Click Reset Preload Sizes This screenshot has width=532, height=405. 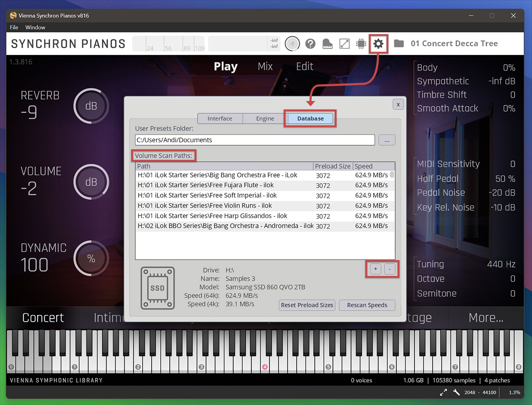pyautogui.click(x=307, y=305)
